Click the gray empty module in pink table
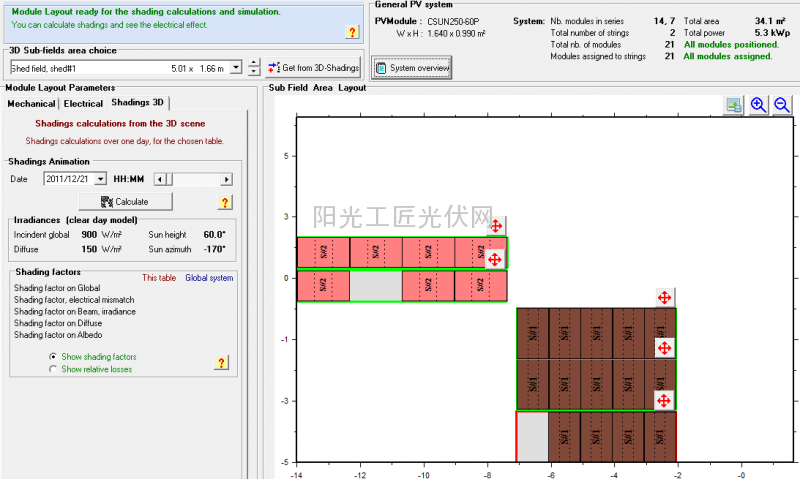The width and height of the screenshot is (800, 479). [375, 285]
